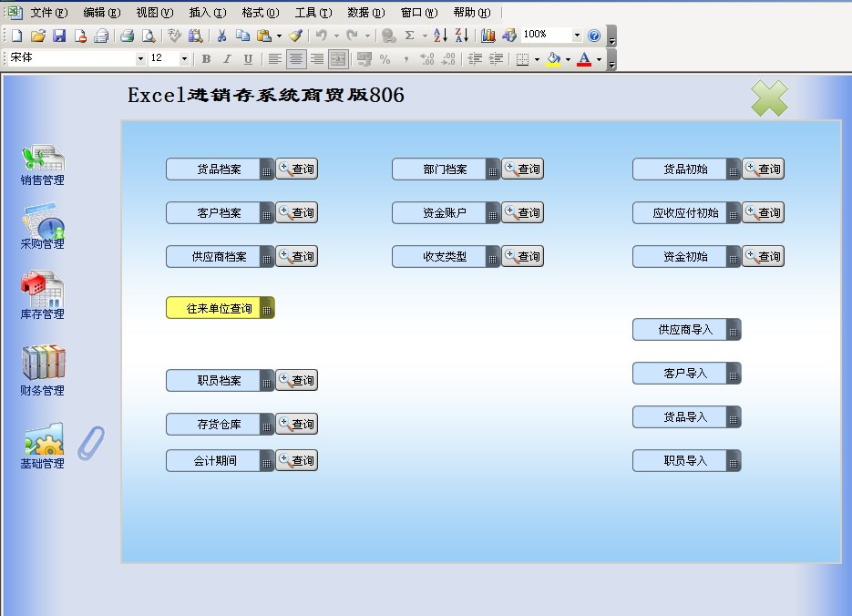Click the Print toolbar icon

[128, 36]
